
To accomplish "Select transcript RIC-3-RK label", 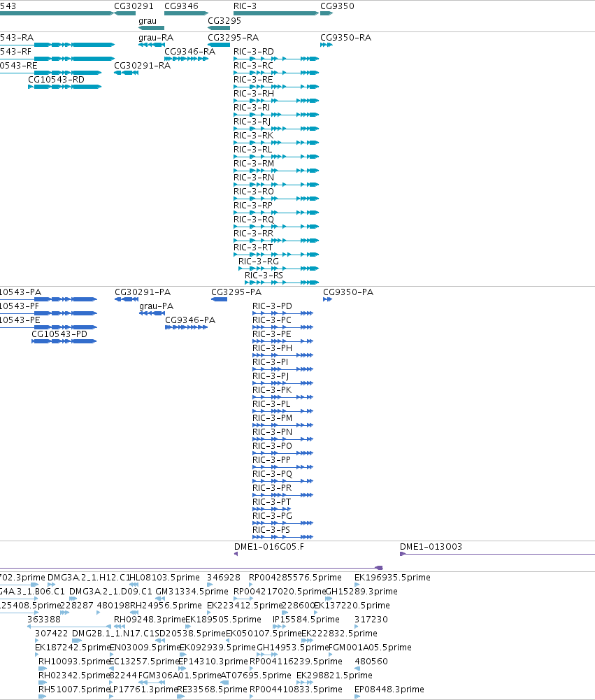I will [253, 136].
